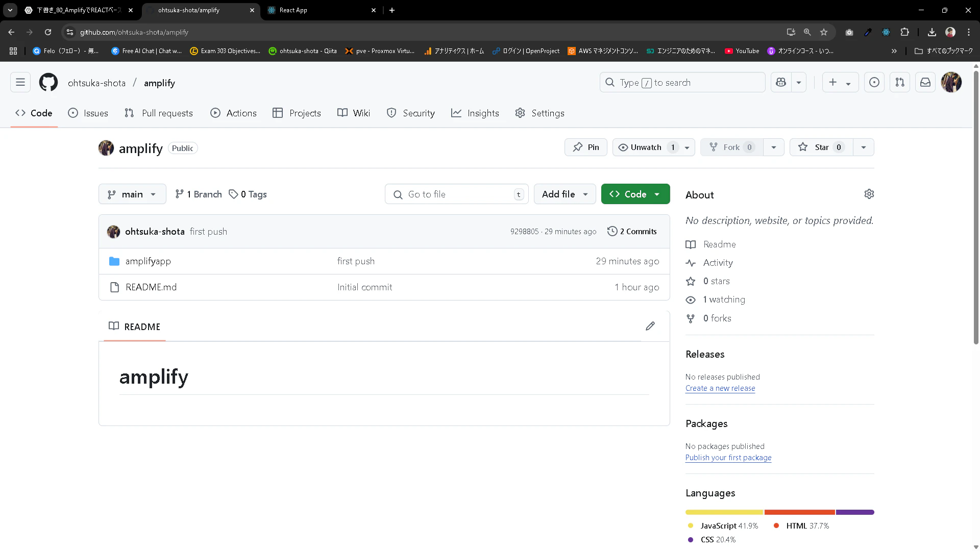The width and height of the screenshot is (980, 551).
Task: Switch to the Issues tab
Action: pos(88,113)
